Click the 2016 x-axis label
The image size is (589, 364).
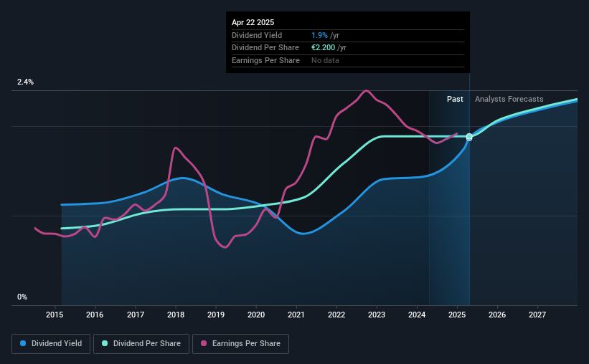pyautogui.click(x=95, y=315)
